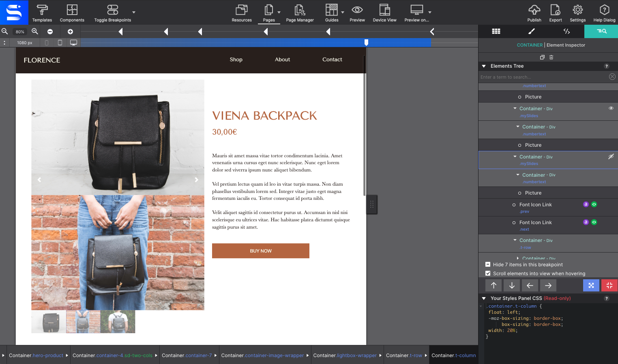Uncheck 'Scroll elements into view when hovering'
The width and height of the screenshot is (618, 364).
pos(488,274)
